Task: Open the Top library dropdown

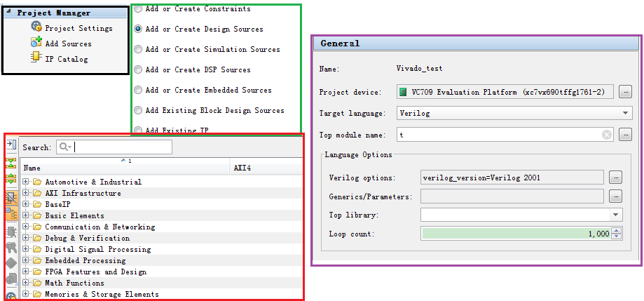Action: pos(616,215)
